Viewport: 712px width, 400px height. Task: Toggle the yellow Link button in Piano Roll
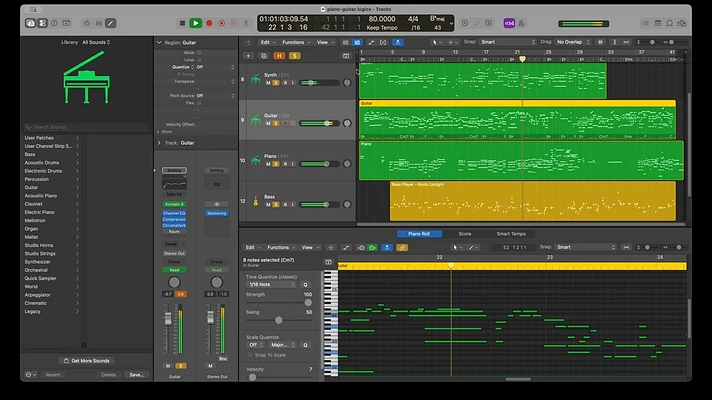401,247
